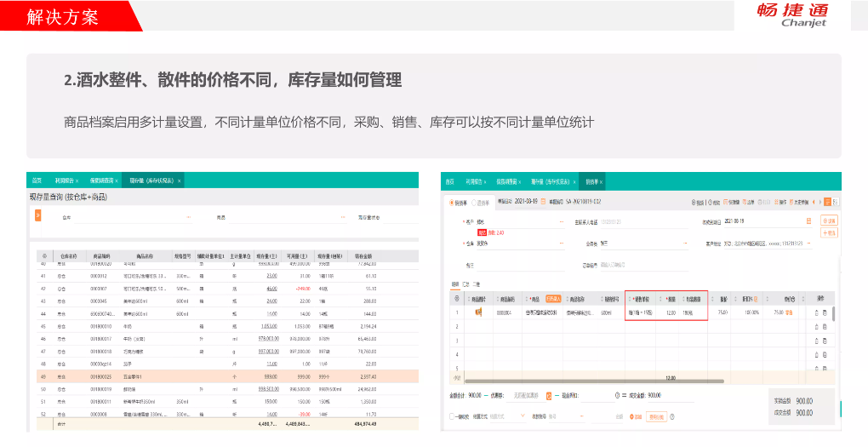The width and height of the screenshot is (868, 447).
Task: Select the 明细 tab above the detail grid
Action: (x=455, y=284)
